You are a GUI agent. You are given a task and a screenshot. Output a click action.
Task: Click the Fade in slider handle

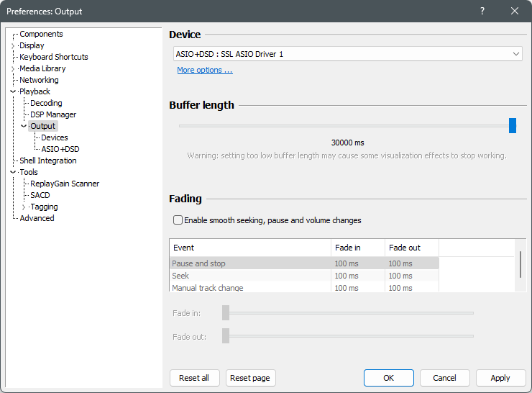[x=226, y=313]
